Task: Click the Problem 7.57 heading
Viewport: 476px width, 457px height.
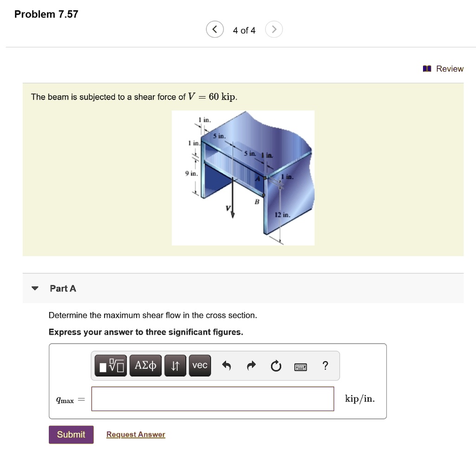Action: 46,14
